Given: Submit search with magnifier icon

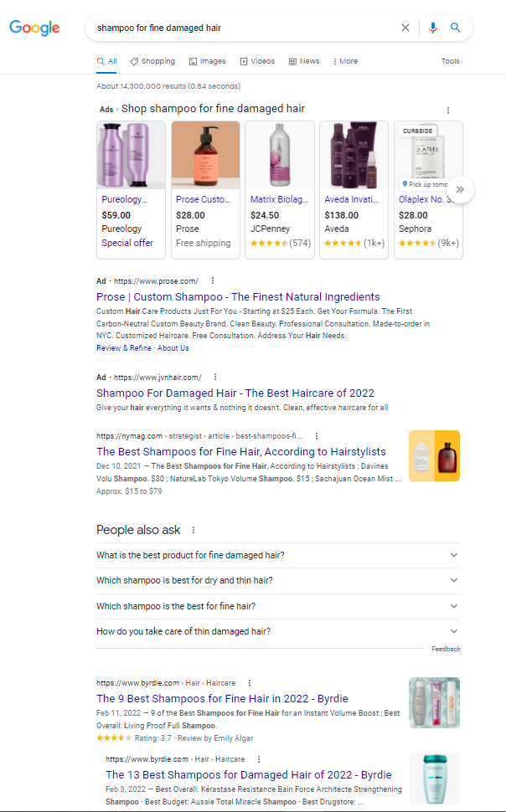Looking at the screenshot, I should (x=455, y=28).
